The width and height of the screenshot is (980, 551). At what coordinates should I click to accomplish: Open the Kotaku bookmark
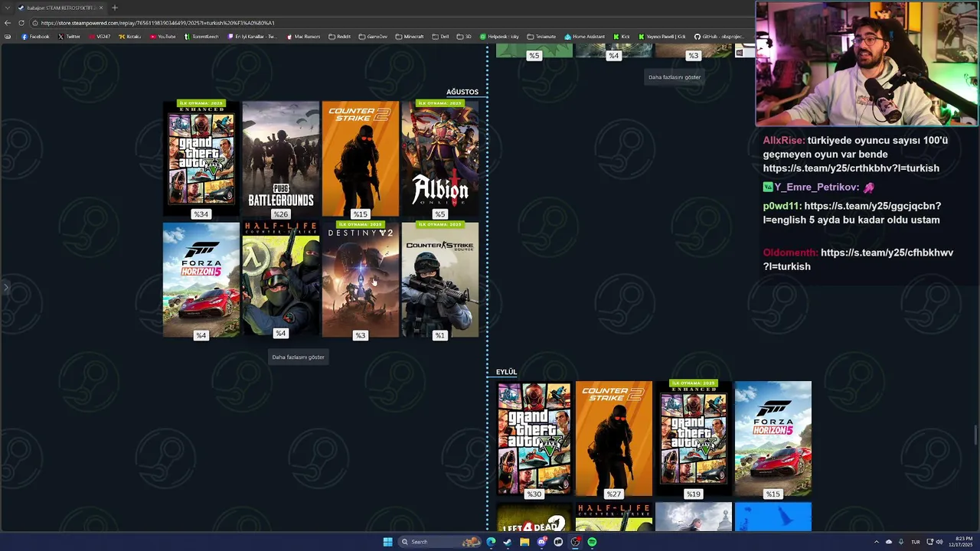point(130,37)
